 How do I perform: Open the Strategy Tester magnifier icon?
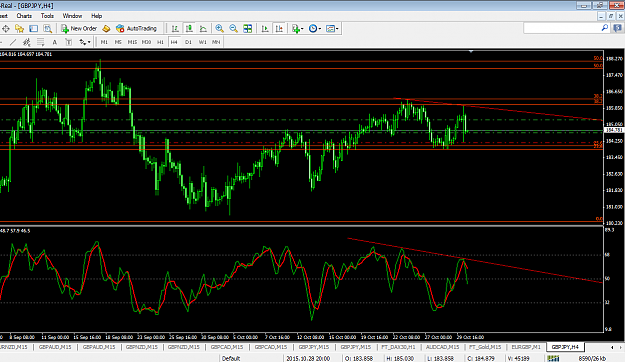(x=47, y=28)
